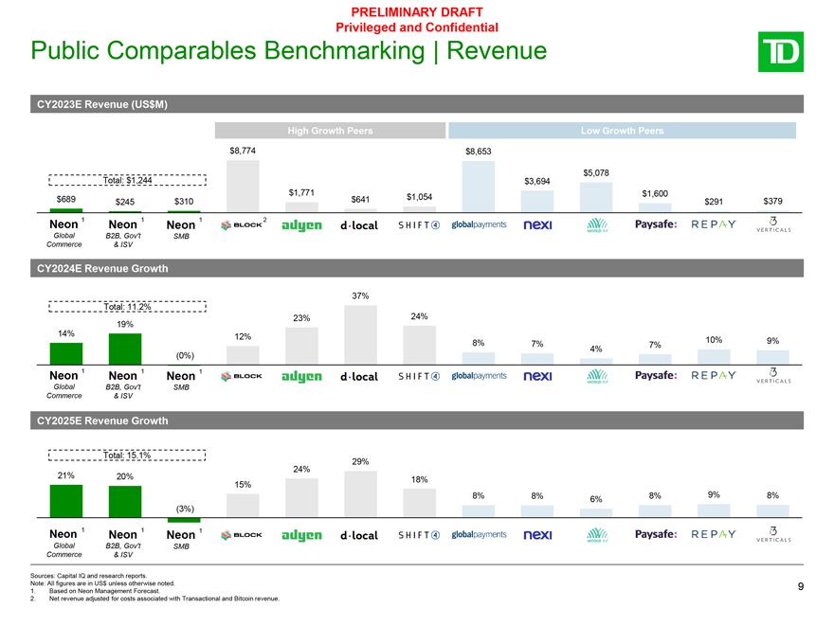Click the Total: 11.2% dashed box
The width and height of the screenshot is (834, 644).
click(x=127, y=307)
